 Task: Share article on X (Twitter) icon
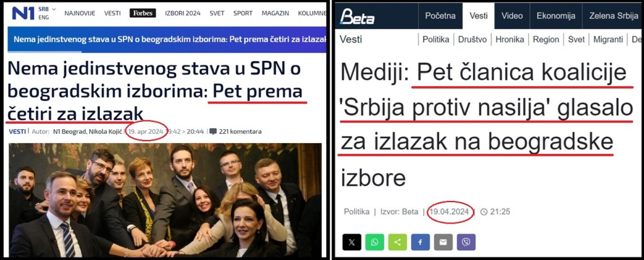point(352,242)
